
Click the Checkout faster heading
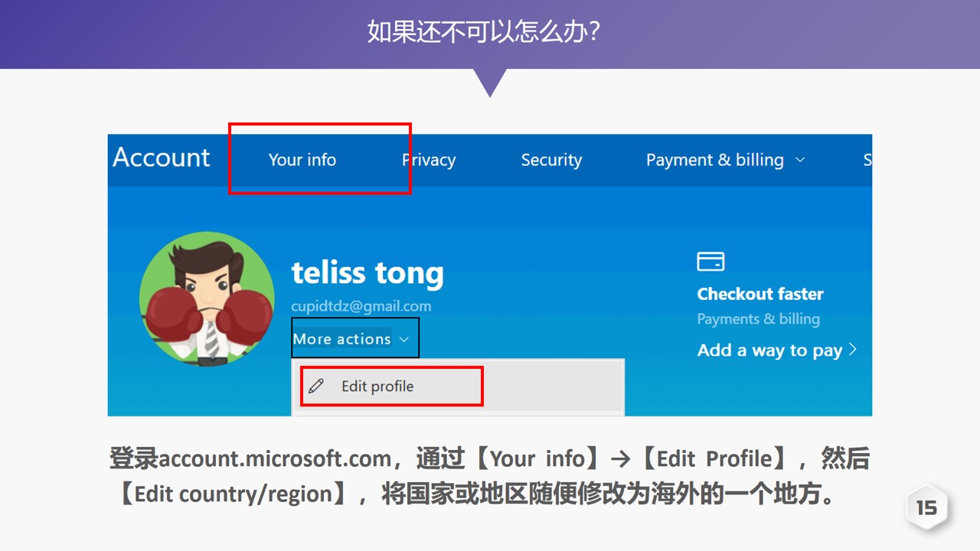point(760,294)
